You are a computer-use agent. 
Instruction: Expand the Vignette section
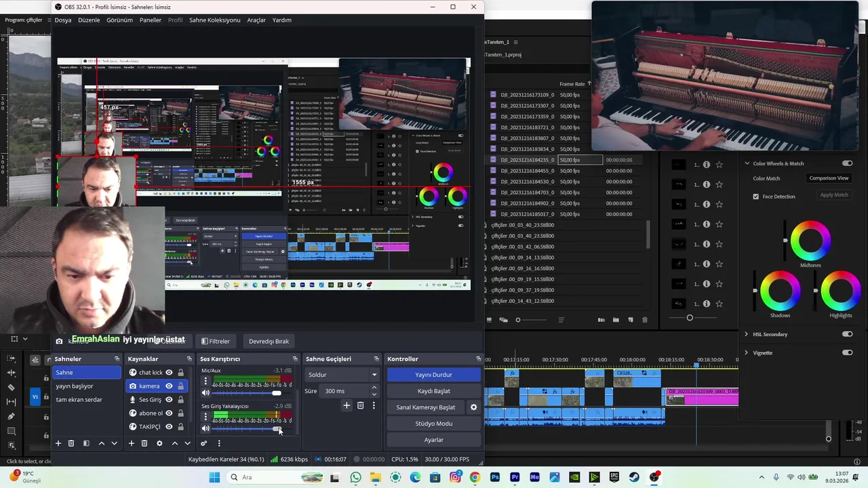pos(747,352)
